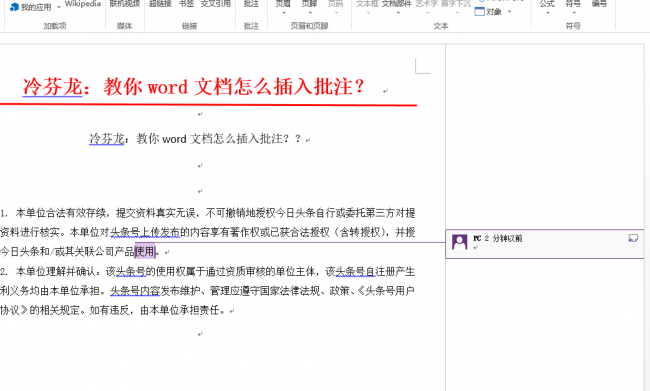Click the black centered subtitle line
The image size is (650, 391).
click(195, 139)
